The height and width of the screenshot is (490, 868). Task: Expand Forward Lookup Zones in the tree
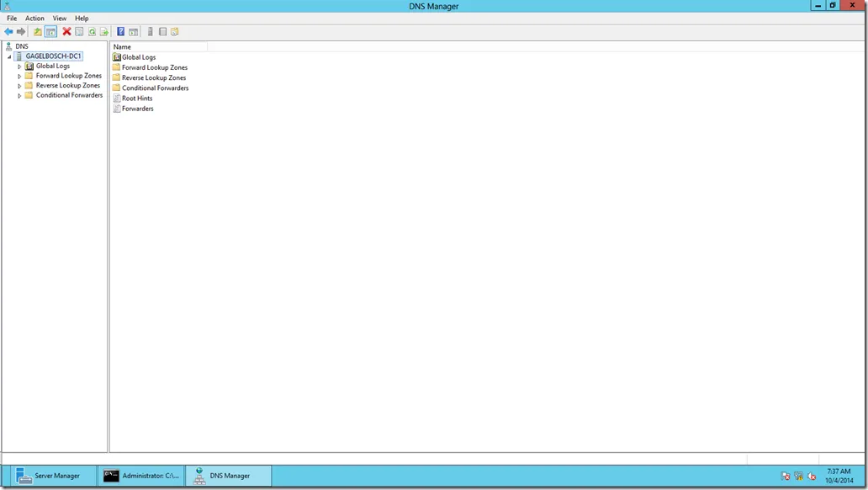(19, 76)
